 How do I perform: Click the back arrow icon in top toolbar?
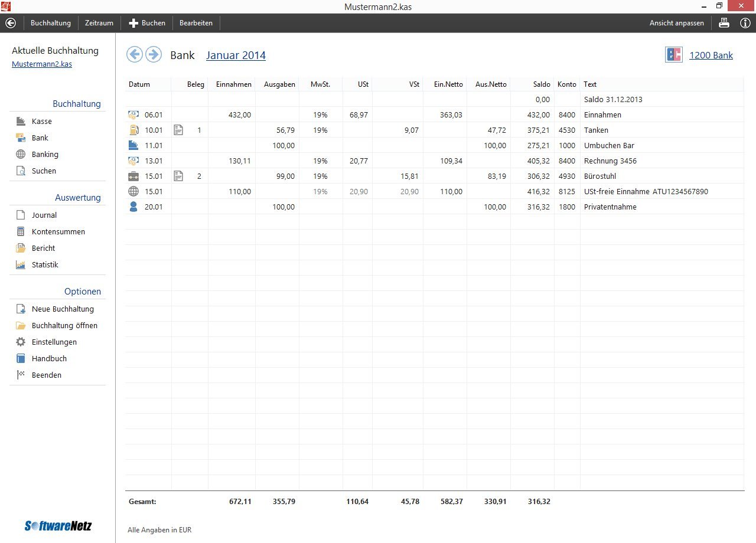tap(10, 23)
